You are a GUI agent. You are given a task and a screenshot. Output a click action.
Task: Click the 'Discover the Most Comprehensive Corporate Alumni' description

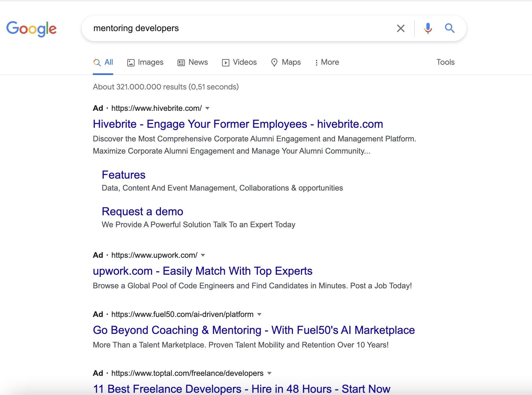pos(255,145)
